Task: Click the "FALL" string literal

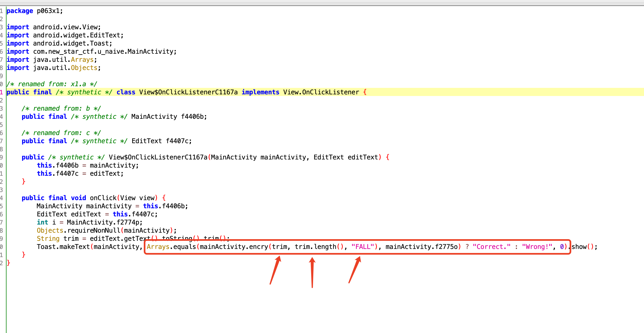Action: click(x=362, y=247)
